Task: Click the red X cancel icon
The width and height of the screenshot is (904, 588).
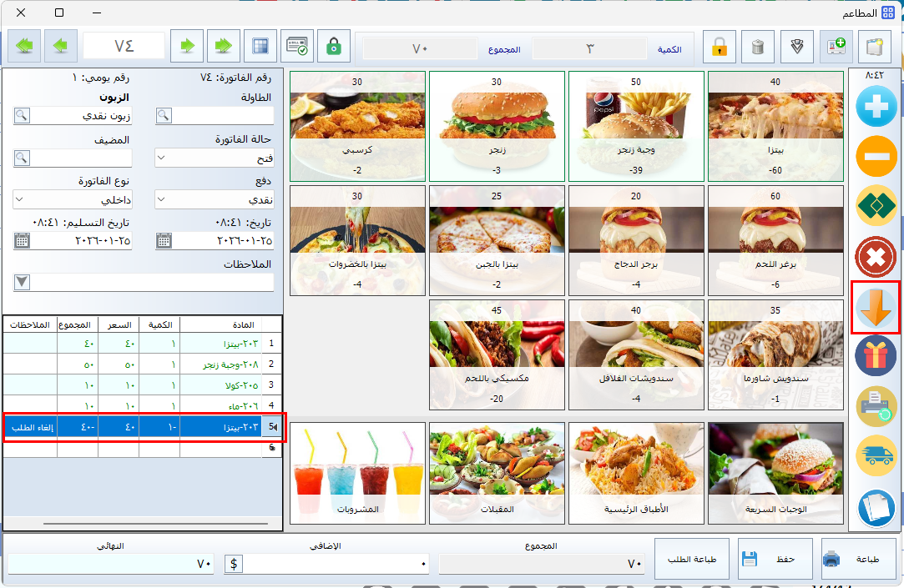Action: tap(876, 258)
